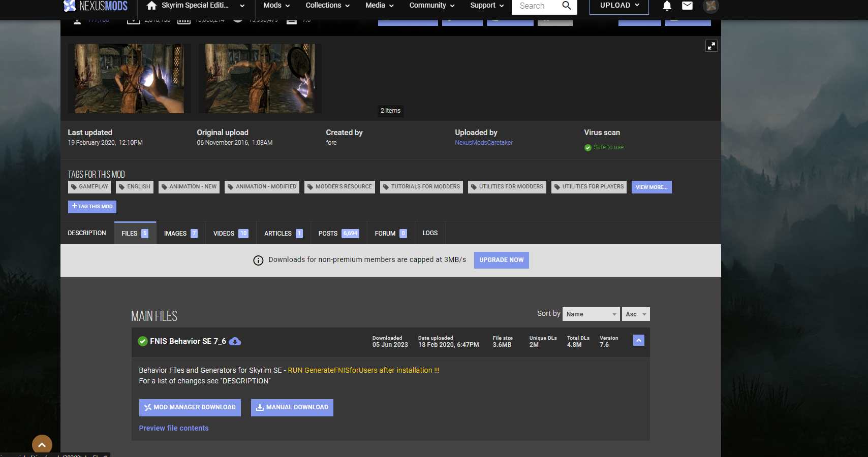Select the GAMEPLAY tag
The width and height of the screenshot is (868, 457).
[89, 187]
